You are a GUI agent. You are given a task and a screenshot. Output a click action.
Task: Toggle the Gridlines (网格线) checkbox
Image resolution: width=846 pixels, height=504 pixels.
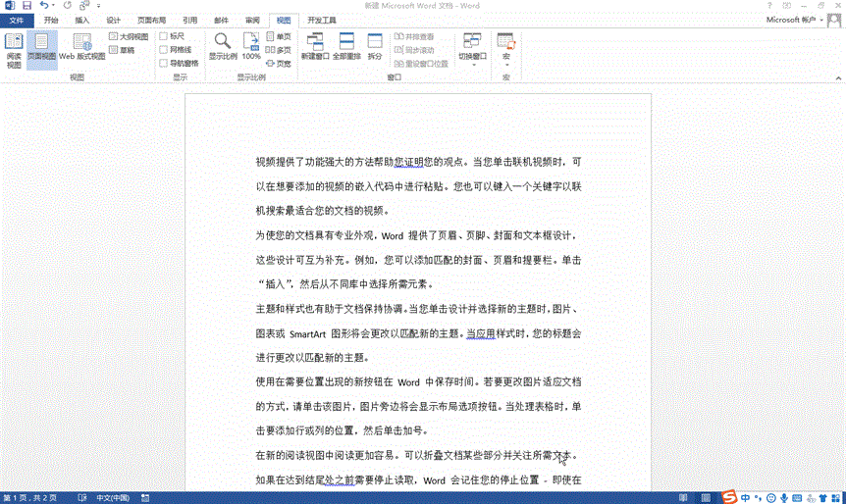tap(164, 49)
